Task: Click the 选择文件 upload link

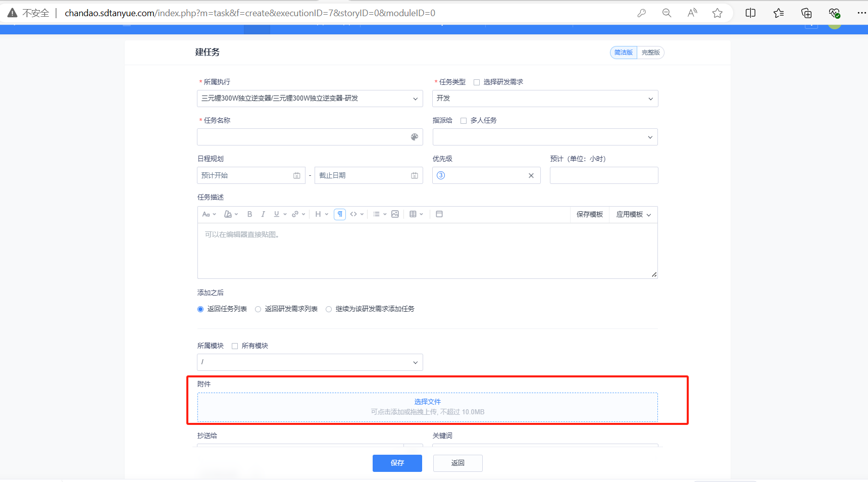Action: [x=428, y=402]
